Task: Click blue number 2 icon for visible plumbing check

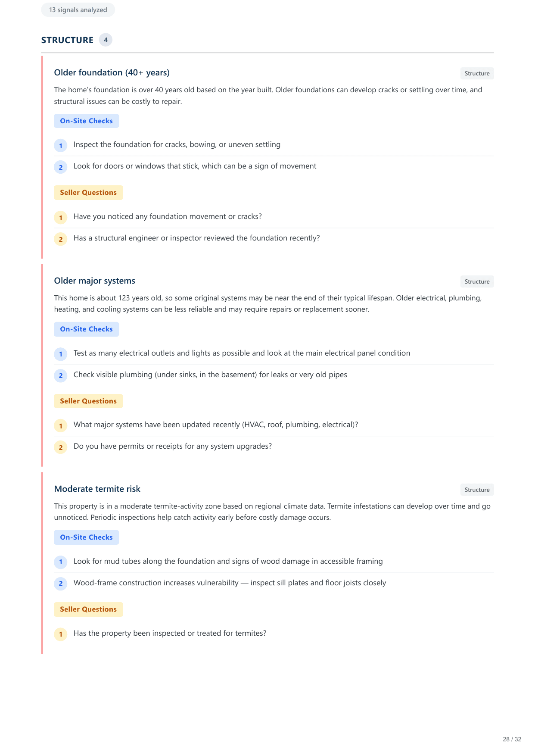Action: pos(61,376)
